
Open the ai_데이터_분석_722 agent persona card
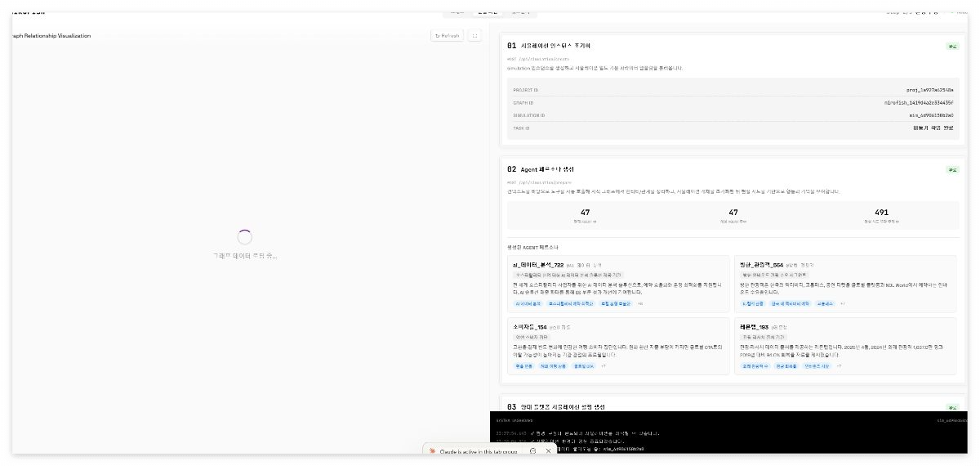617,283
